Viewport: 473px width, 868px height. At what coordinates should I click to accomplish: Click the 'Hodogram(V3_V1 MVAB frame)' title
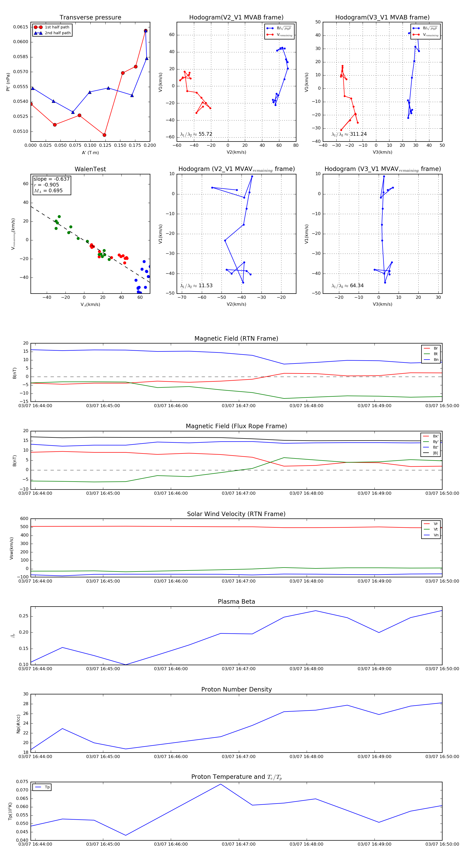click(x=382, y=17)
